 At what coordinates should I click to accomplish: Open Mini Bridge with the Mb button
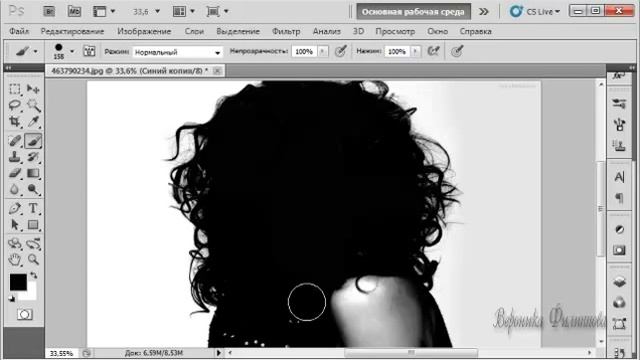coord(74,11)
